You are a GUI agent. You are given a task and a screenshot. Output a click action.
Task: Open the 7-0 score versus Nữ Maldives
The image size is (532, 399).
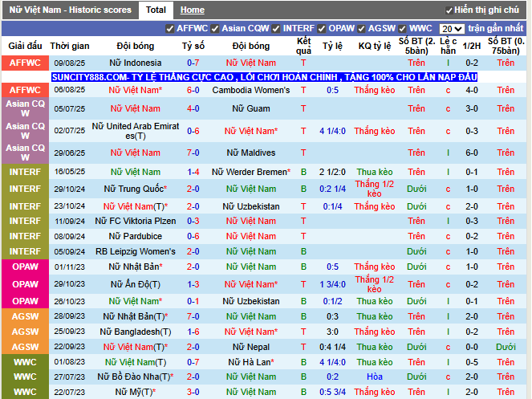[x=193, y=153]
